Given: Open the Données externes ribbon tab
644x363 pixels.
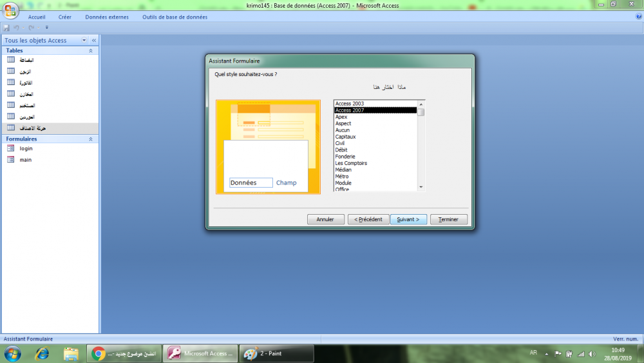Looking at the screenshot, I should tap(107, 17).
